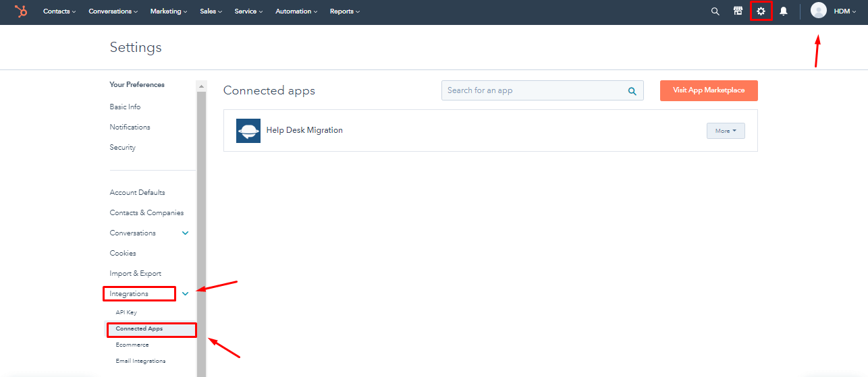This screenshot has height=377, width=868.
Task: Open the Reports menu
Action: 345,11
